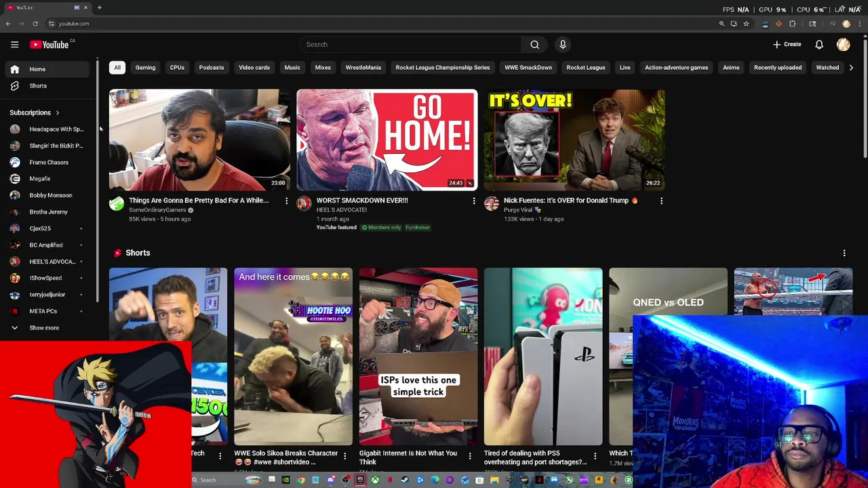Click the browser address bar URL

coord(74,24)
